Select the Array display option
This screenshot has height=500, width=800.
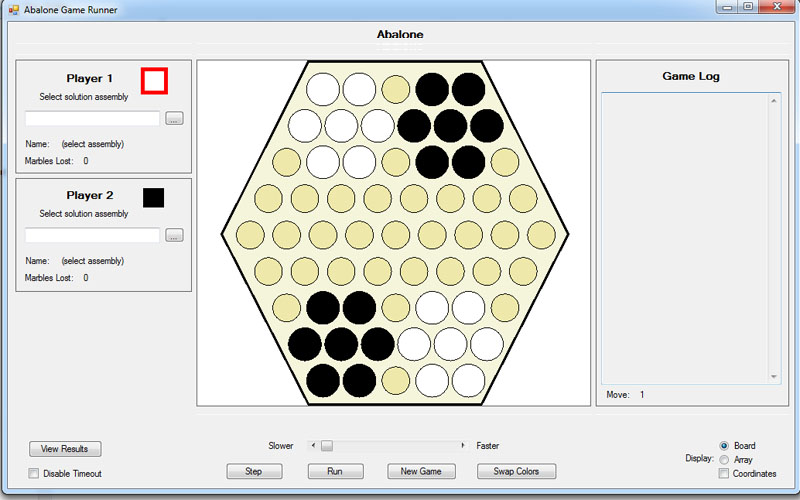tap(723, 460)
